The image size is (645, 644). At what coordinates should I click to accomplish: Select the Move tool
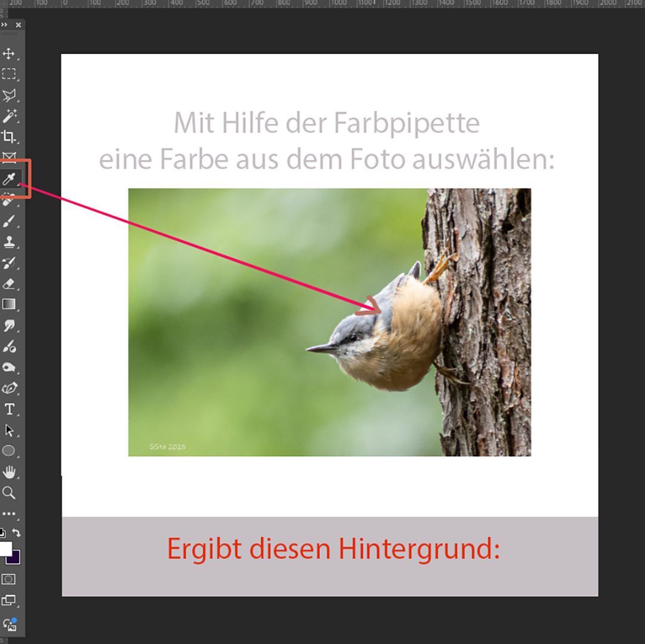pyautogui.click(x=9, y=54)
